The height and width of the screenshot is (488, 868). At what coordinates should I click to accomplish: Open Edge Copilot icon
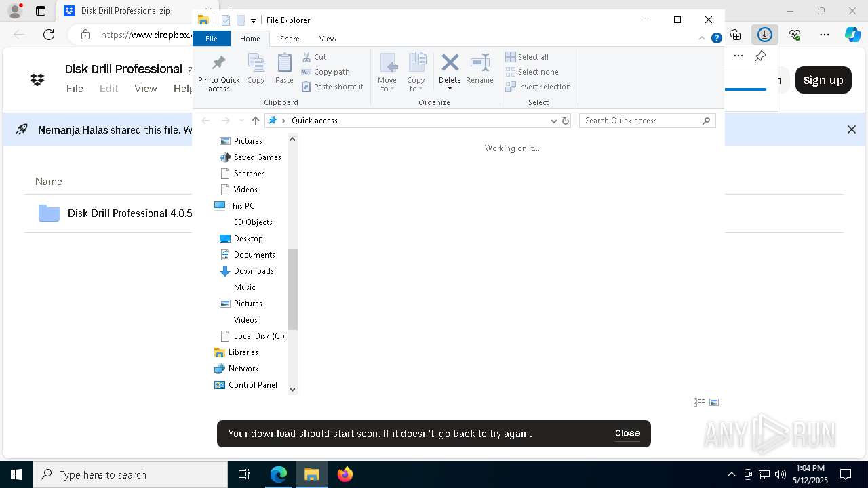coord(852,35)
